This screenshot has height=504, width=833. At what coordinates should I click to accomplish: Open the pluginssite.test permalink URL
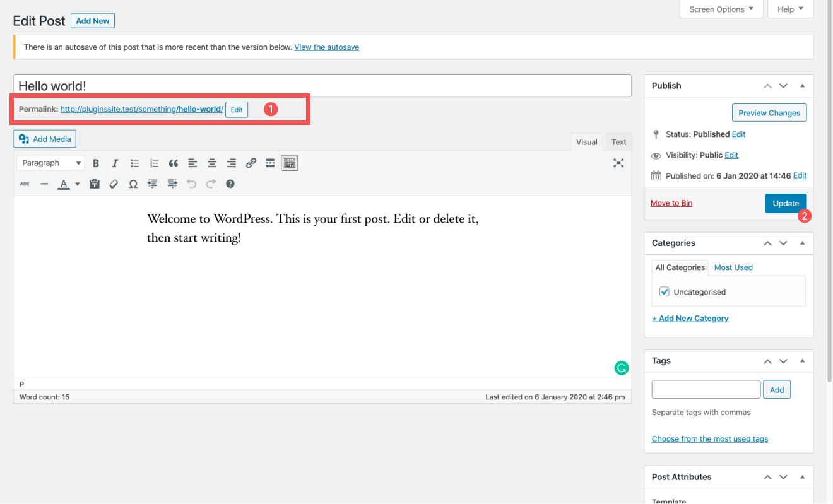pos(141,109)
